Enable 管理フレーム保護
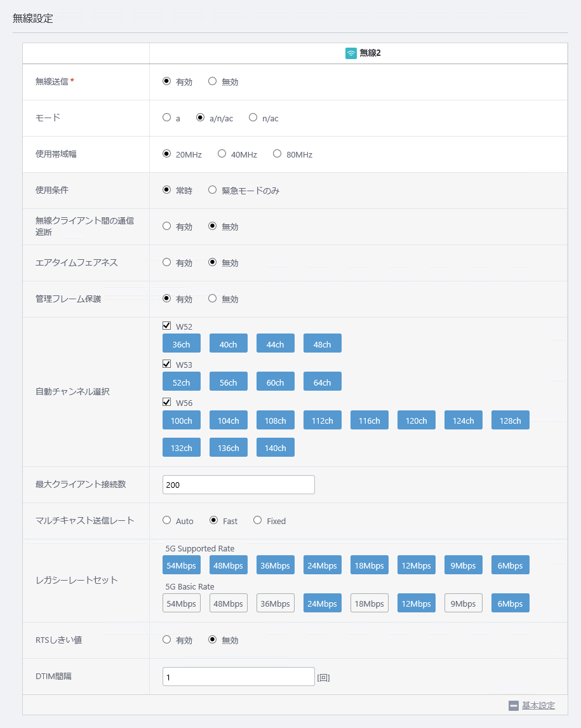The height and width of the screenshot is (728, 581). (x=166, y=299)
